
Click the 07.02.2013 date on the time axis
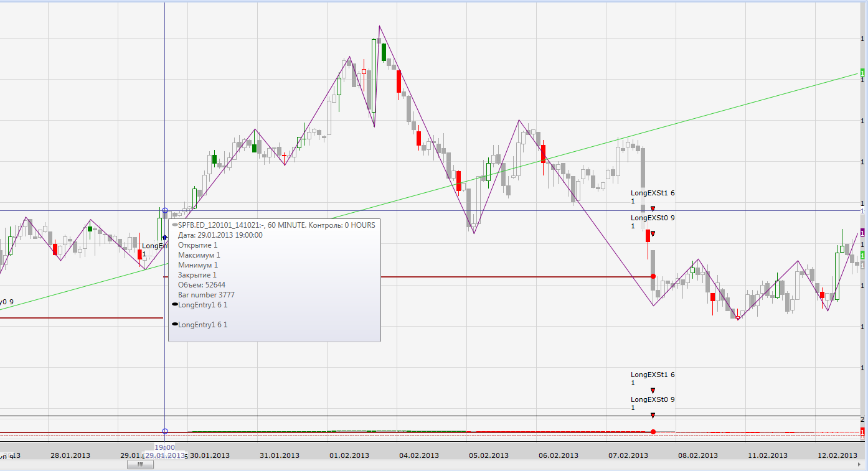pos(628,455)
